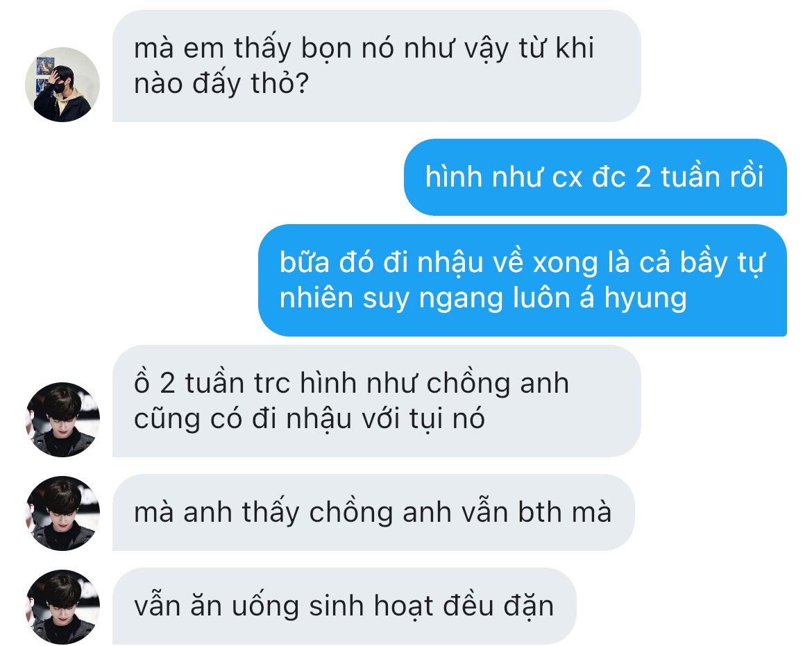The image size is (812, 646).
Task: Select the word 'bth' in gray message
Action: [x=540, y=513]
